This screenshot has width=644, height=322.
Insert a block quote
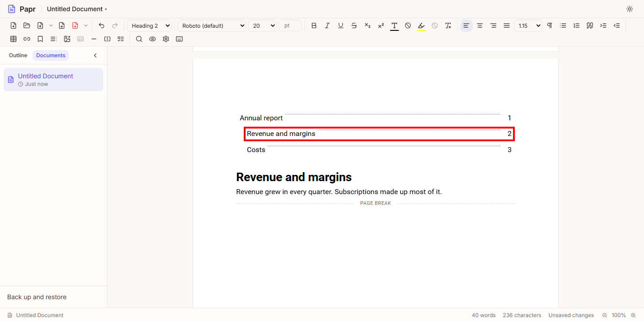pos(590,25)
